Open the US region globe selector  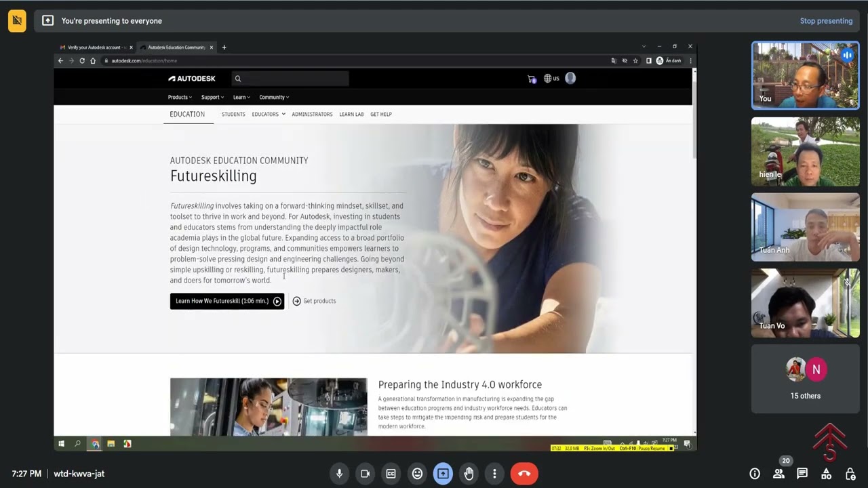[x=551, y=79]
